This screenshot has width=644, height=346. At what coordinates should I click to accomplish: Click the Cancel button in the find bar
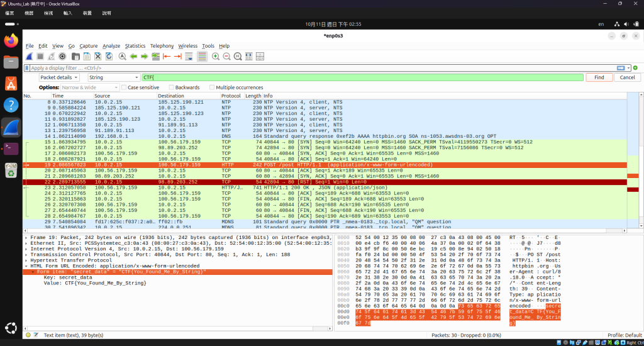[627, 77]
